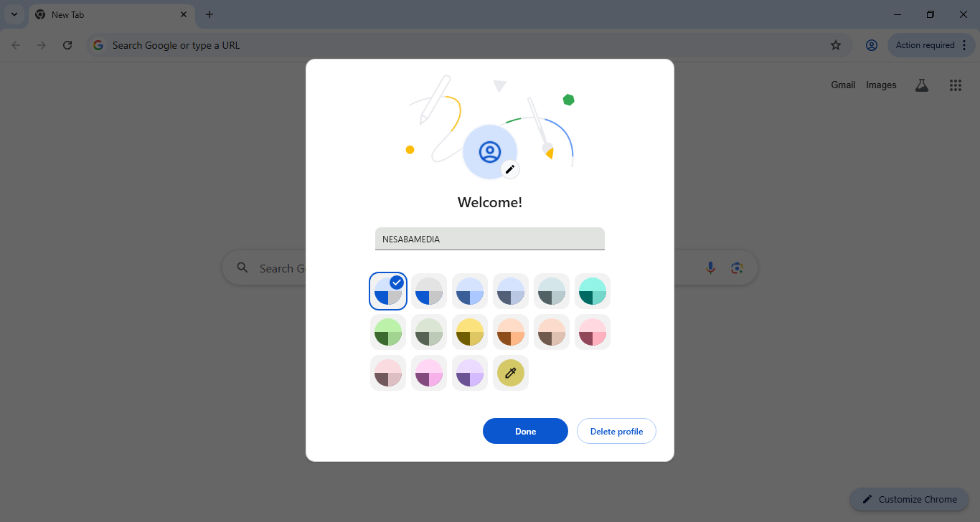This screenshot has height=522, width=980.
Task: Open the custom color eyedropper picker
Action: point(511,373)
